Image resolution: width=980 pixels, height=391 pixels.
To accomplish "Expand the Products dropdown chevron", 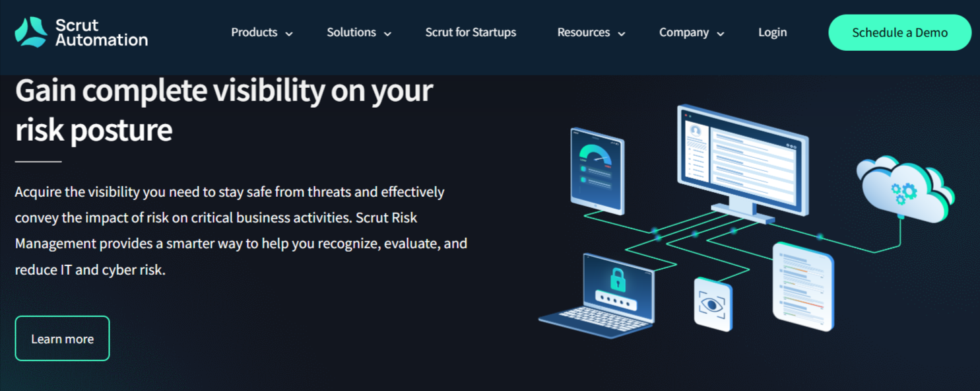I will (x=288, y=34).
